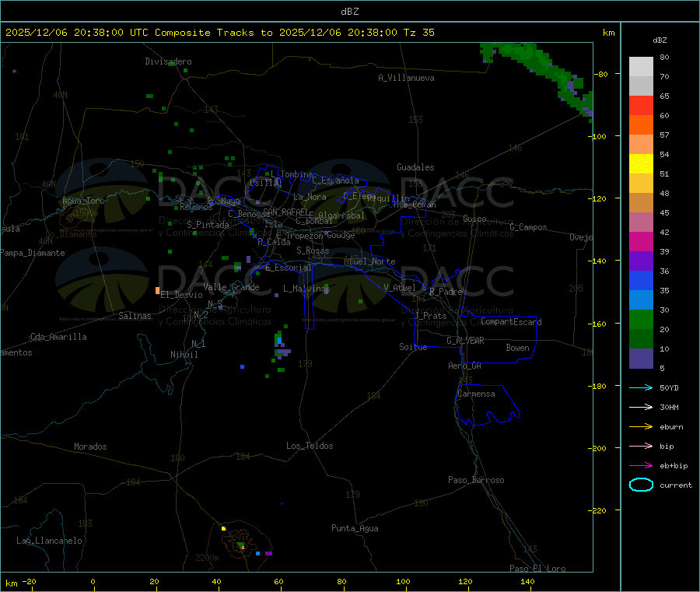700x592 pixels.
Task: Click the 'C_Española' map label
Action: [x=335, y=180]
